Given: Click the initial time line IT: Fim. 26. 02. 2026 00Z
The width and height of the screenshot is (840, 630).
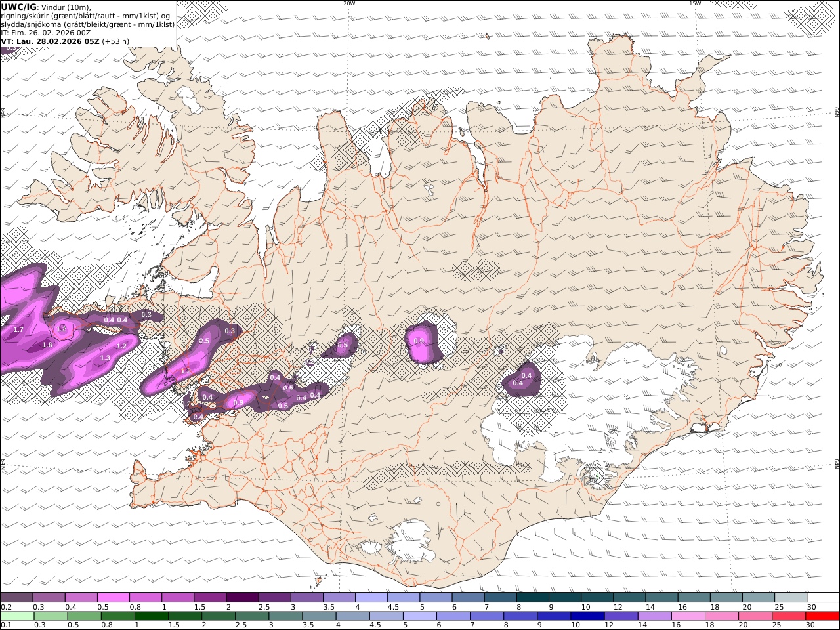Looking at the screenshot, I should coord(46,32).
